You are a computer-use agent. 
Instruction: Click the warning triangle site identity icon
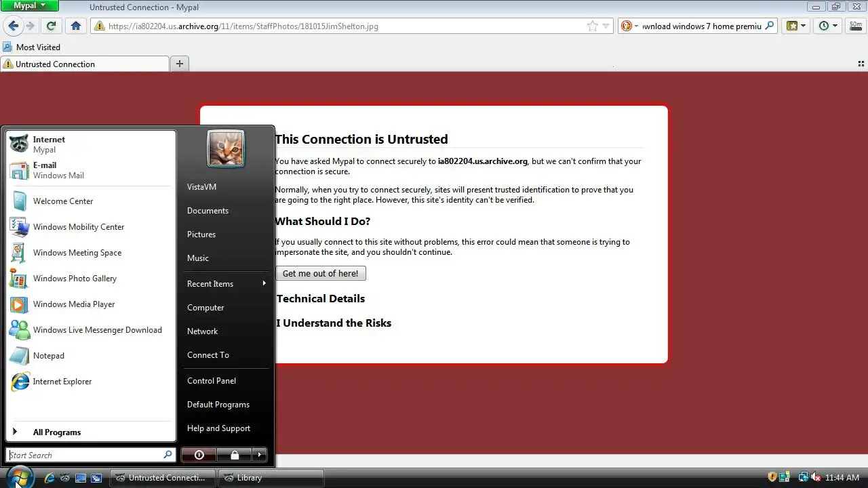click(x=100, y=26)
